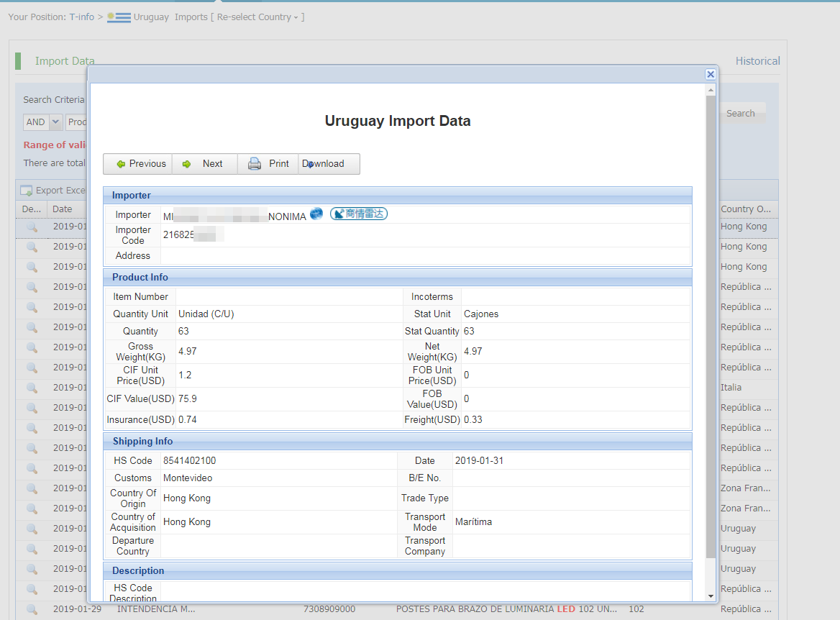Print the Uruguay import record
The height and width of the screenshot is (620, 840).
coord(268,164)
